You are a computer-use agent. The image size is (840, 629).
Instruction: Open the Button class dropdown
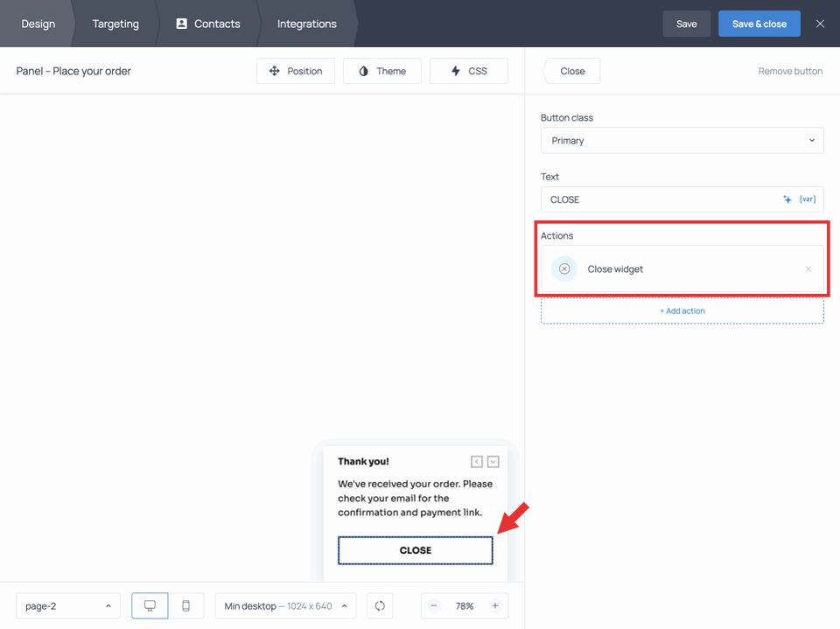(x=682, y=140)
